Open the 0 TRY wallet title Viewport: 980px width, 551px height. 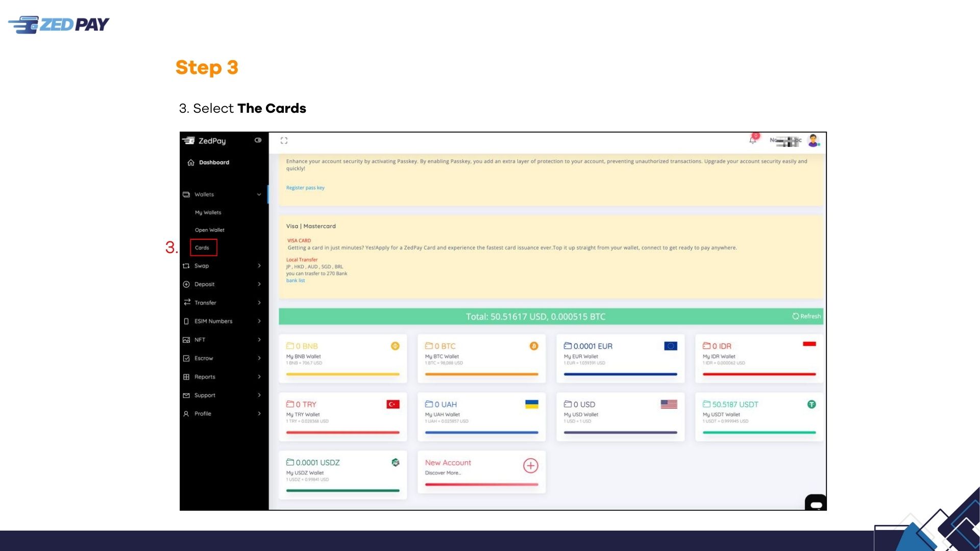pyautogui.click(x=302, y=404)
